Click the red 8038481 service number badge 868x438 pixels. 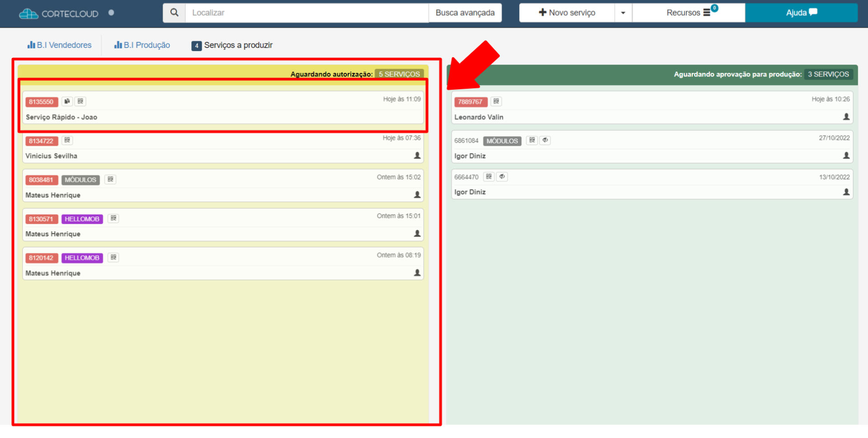pyautogui.click(x=41, y=180)
